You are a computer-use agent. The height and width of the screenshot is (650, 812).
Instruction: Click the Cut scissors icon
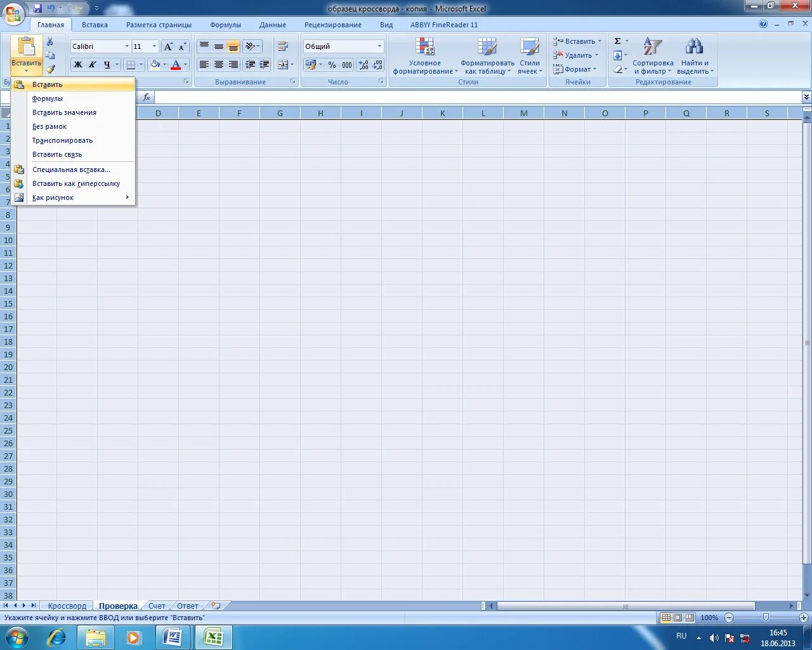pos(50,42)
